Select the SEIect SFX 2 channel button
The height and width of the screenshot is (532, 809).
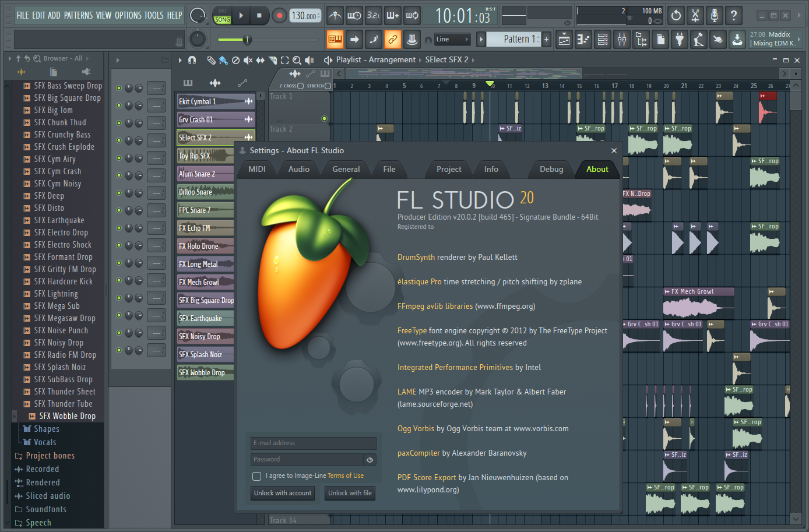point(216,138)
